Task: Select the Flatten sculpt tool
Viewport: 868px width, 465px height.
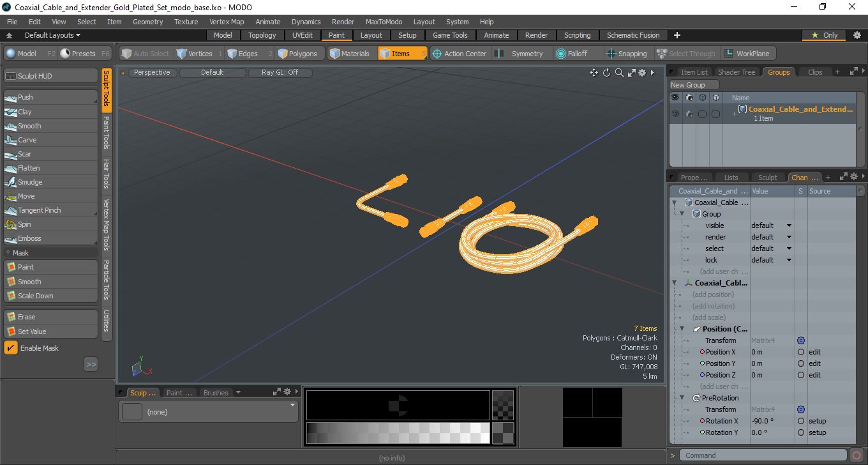Action: (51, 168)
